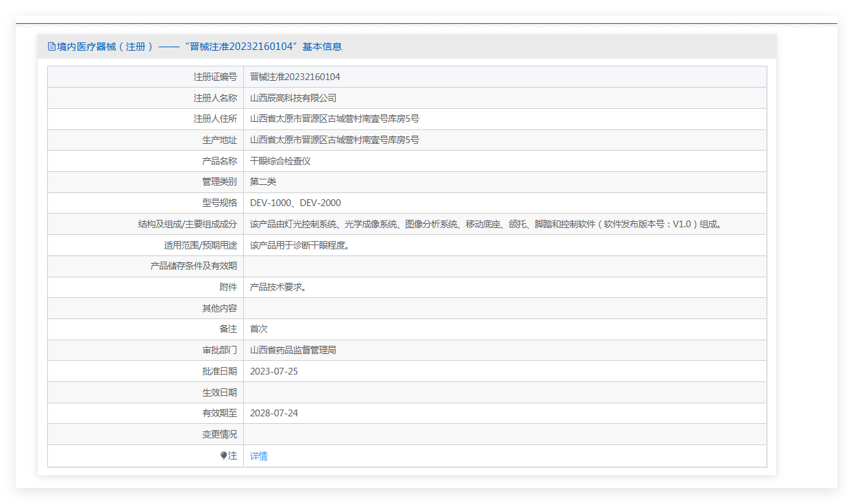Viewport: 853px width, 504px height.
Task: Click the management category value 第二类
Action: click(x=263, y=182)
